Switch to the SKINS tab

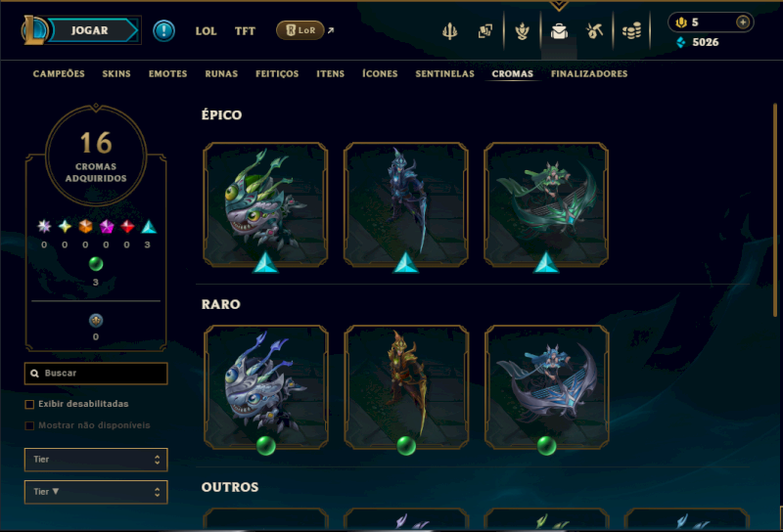click(116, 74)
